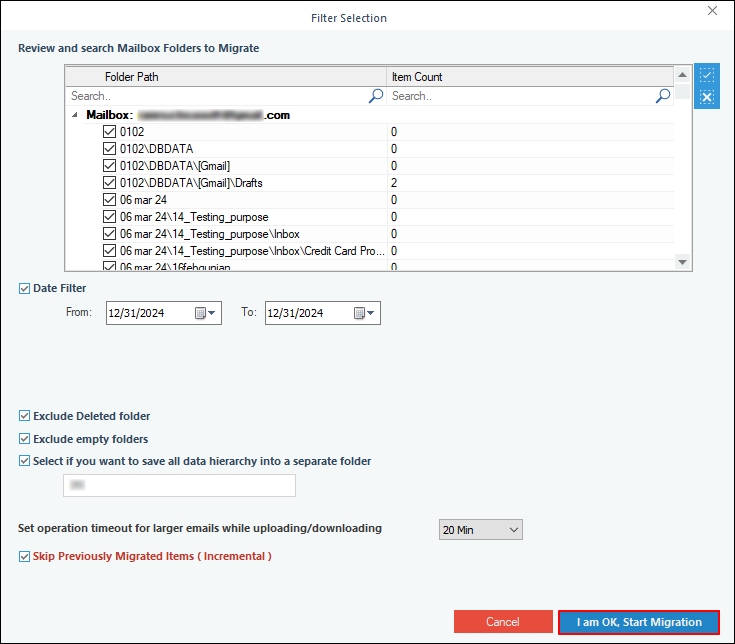Uncheck Exclude Deleted folder
Viewport: 735px width, 644px height.
tap(24, 416)
